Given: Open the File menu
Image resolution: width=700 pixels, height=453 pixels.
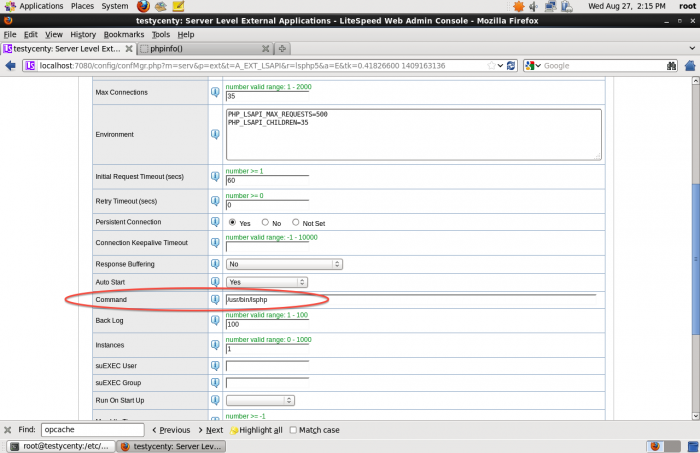Looking at the screenshot, I should (10, 34).
